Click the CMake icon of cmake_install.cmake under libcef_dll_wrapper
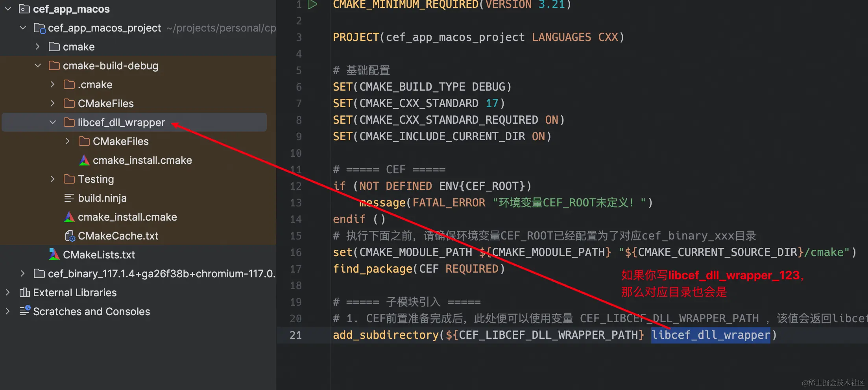 point(84,160)
